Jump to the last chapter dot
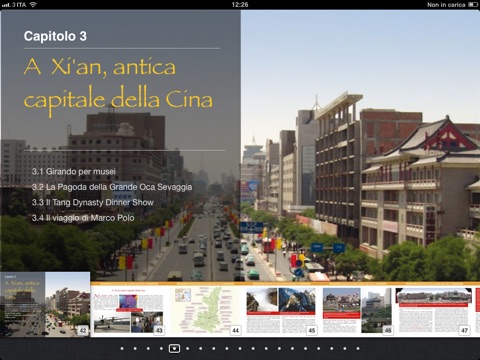The image size is (480, 360). (x=358, y=349)
